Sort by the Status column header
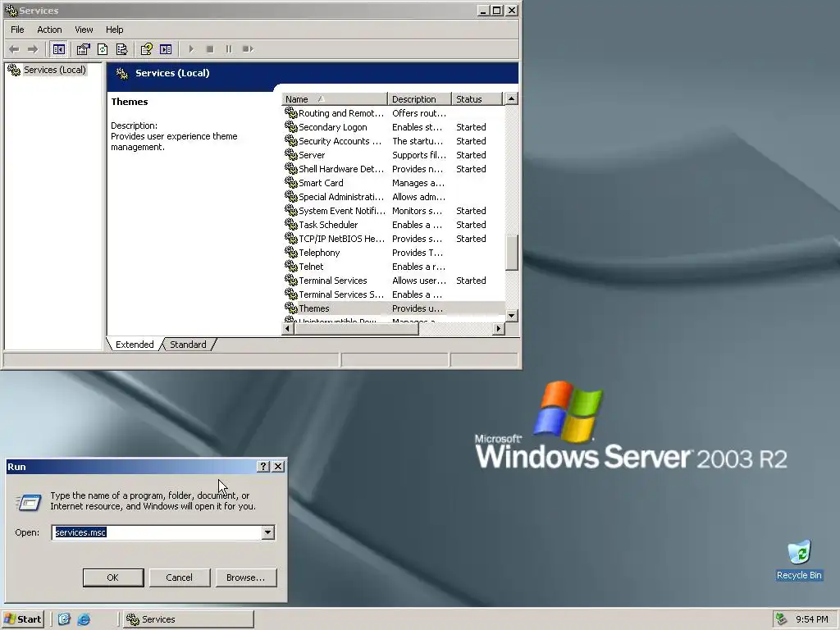The image size is (840, 630). point(477,99)
